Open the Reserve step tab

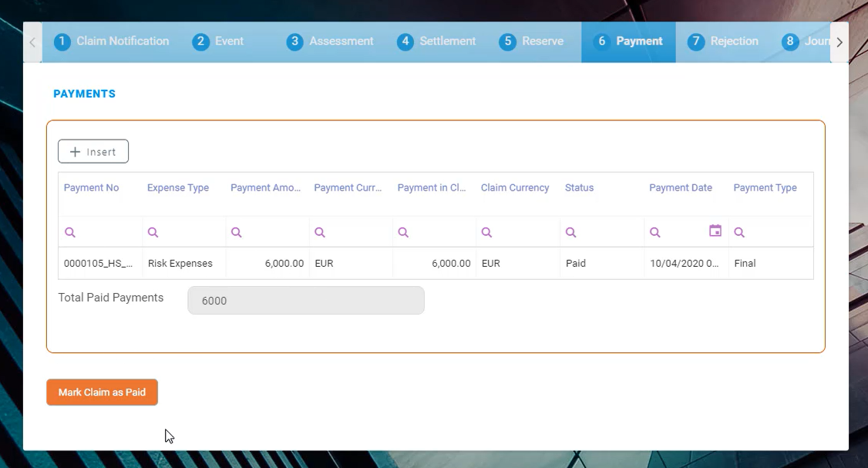(x=532, y=42)
